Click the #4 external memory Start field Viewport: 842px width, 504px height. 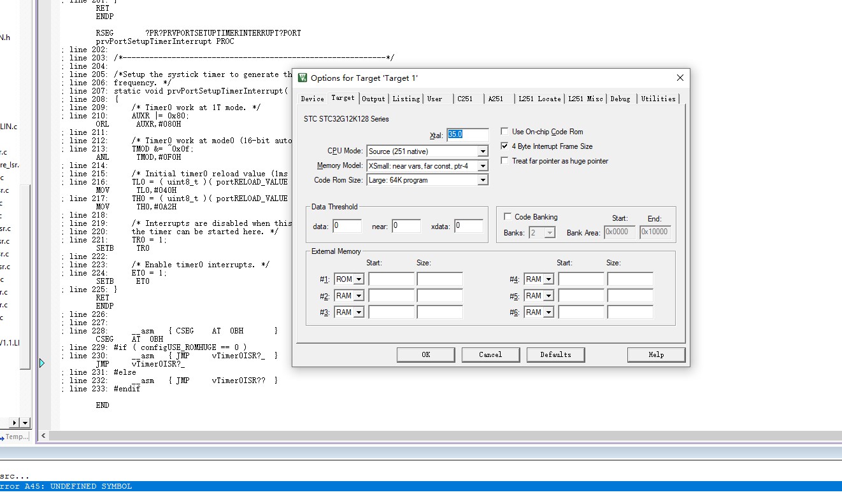(581, 279)
